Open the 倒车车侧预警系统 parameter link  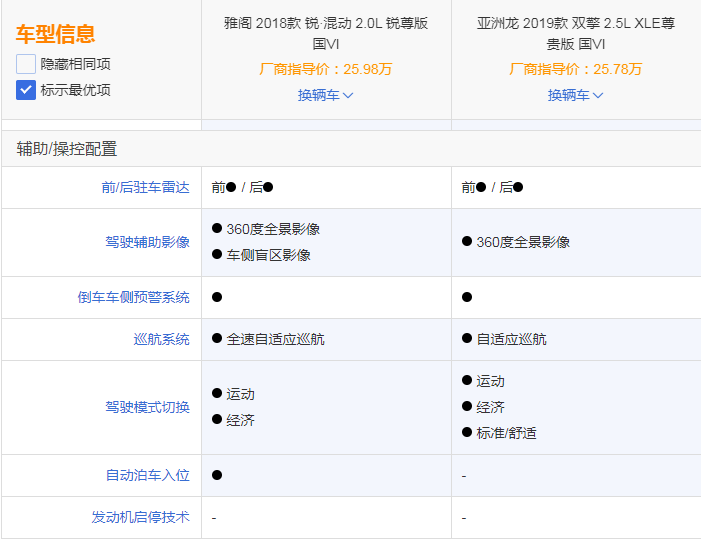click(134, 297)
